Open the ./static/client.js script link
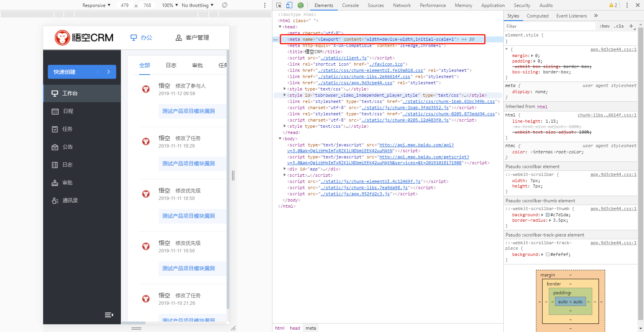 (x=344, y=58)
